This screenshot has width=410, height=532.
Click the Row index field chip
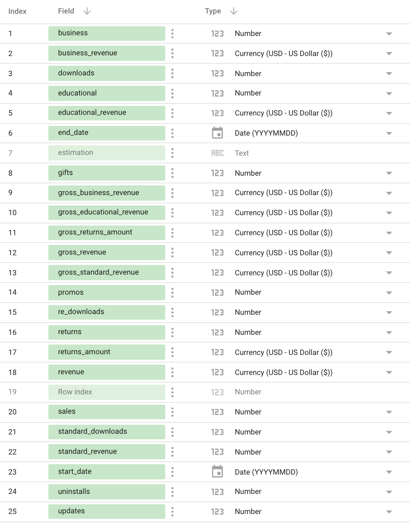106,392
